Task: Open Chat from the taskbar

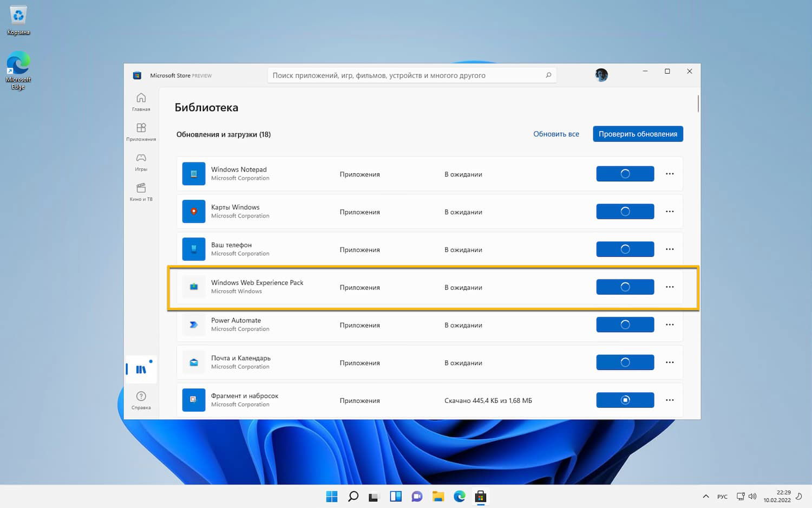Action: (417, 496)
